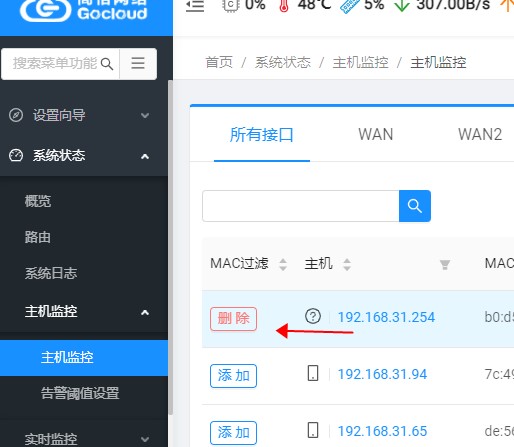This screenshot has height=447, width=514.
Task: Open host link 192.168.31.65
Action: [x=382, y=431]
